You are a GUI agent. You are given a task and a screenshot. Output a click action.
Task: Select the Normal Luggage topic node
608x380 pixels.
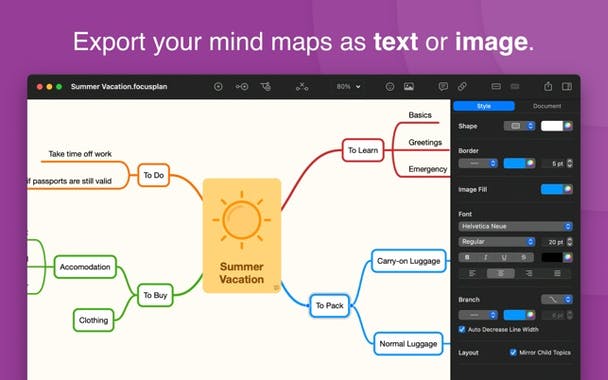pos(408,344)
